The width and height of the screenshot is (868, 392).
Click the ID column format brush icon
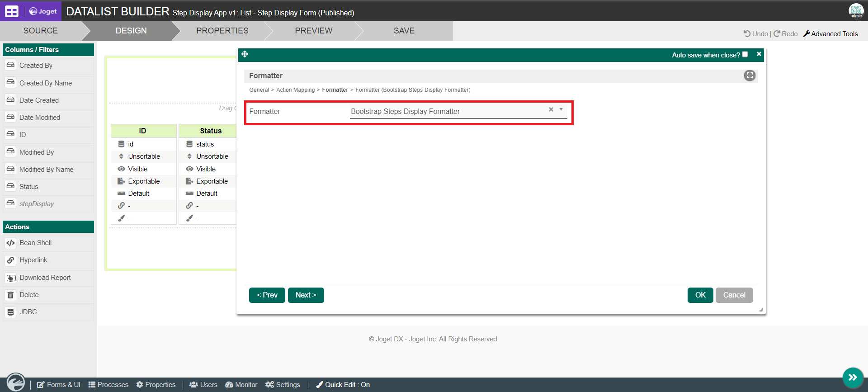(121, 218)
